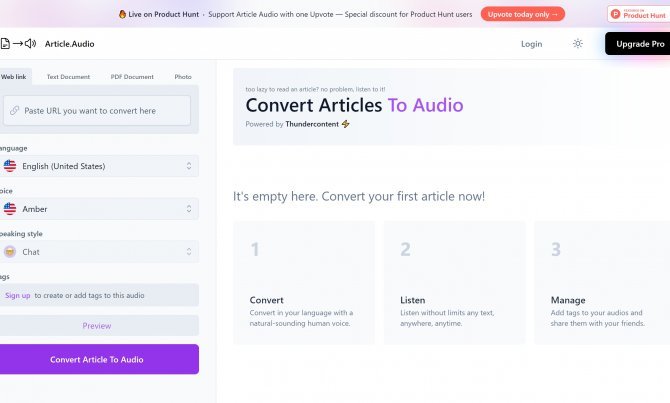
Task: Click the link icon in URL field
Action: click(15, 111)
